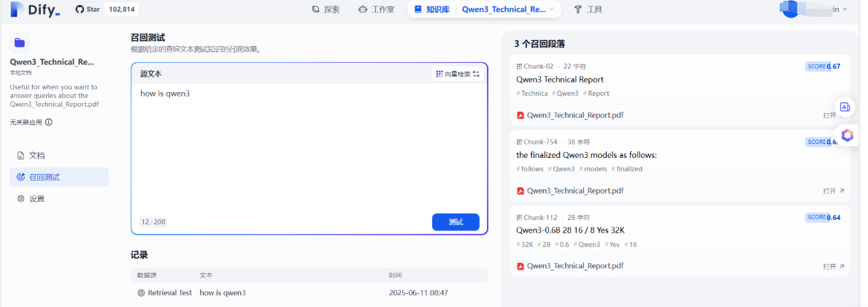The width and height of the screenshot is (868, 307).
Task: Click the #models tag
Action: 593,169
